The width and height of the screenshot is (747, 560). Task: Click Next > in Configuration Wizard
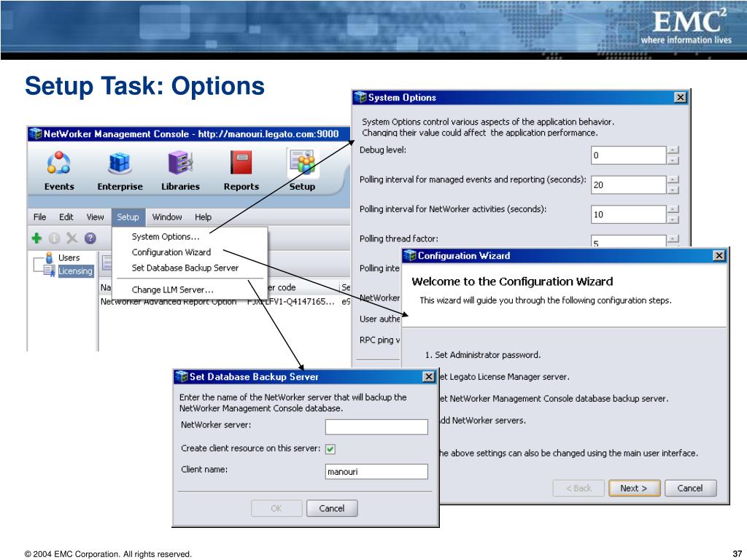pyautogui.click(x=634, y=488)
